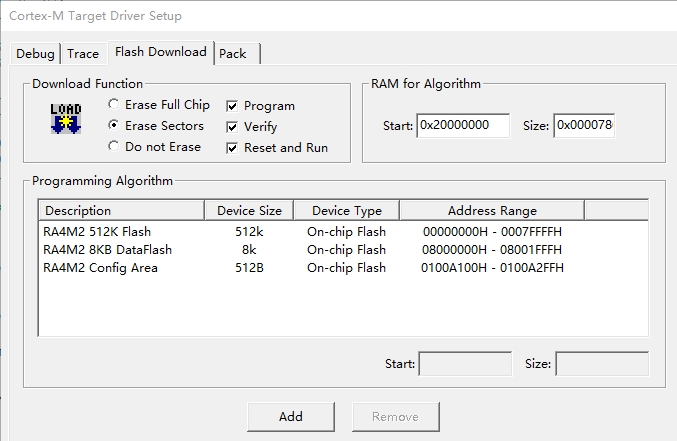This screenshot has width=677, height=441.
Task: Click the Description column header
Action: [122, 210]
